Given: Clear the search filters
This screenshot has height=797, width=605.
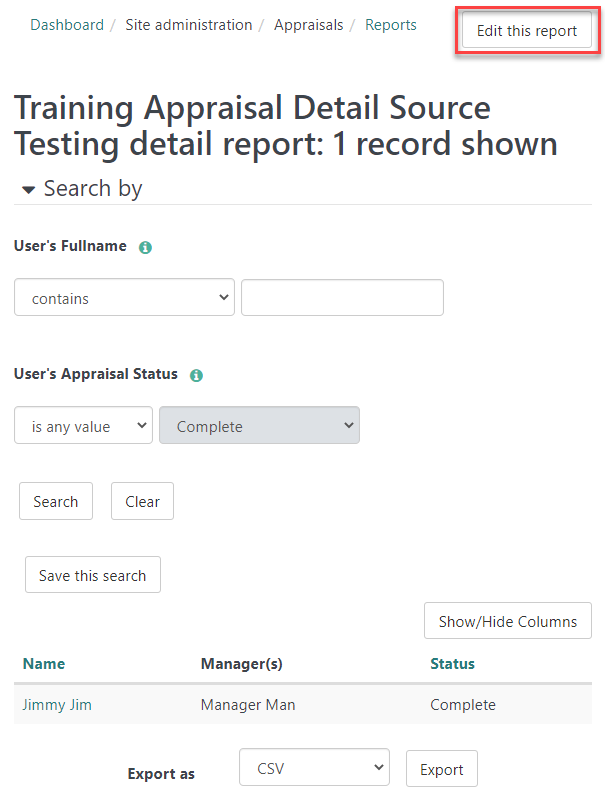Looking at the screenshot, I should (x=142, y=502).
